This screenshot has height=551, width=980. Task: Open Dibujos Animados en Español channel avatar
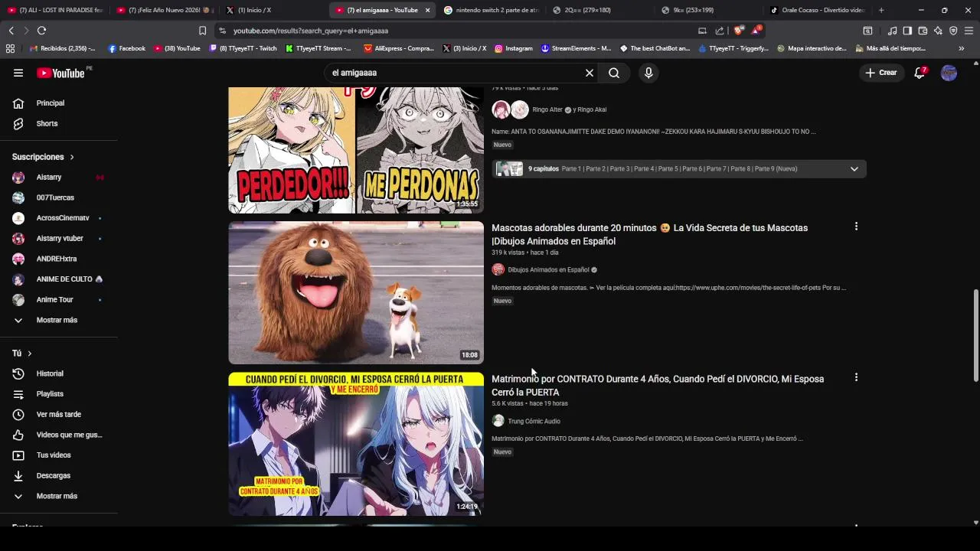pos(498,269)
